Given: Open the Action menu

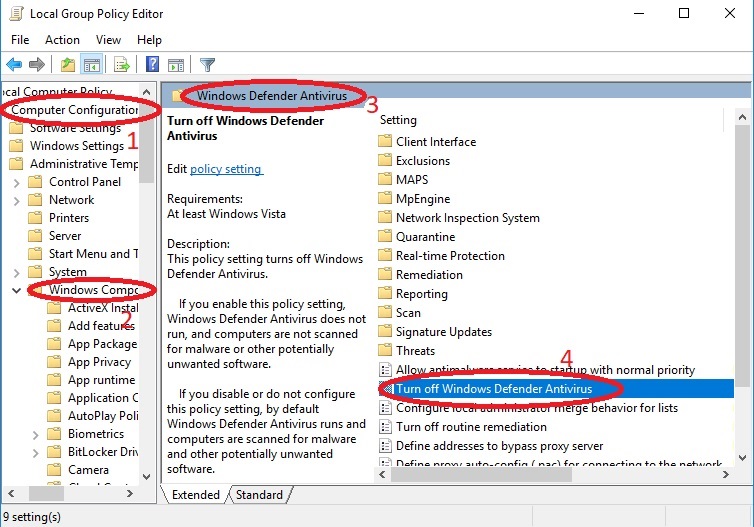Looking at the screenshot, I should 62,40.
